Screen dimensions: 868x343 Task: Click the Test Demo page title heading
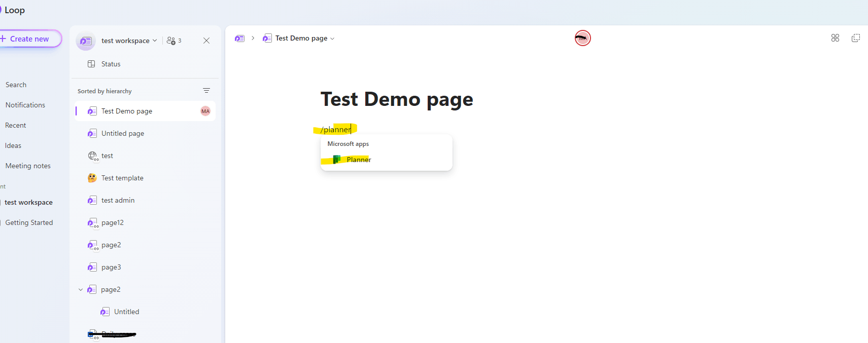(397, 99)
